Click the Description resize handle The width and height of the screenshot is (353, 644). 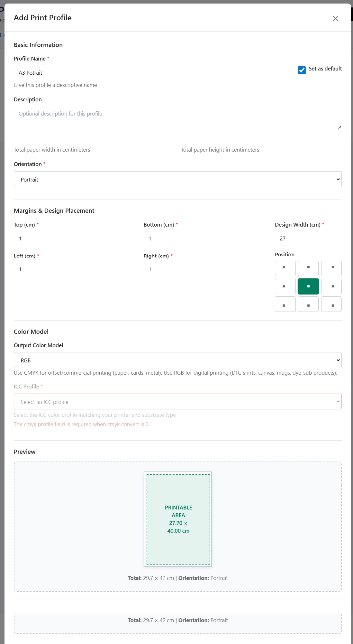point(339,127)
